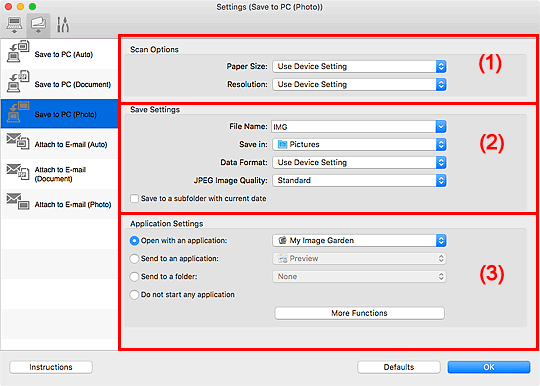Minimize the Settings window with yellow button

tap(20, 7)
